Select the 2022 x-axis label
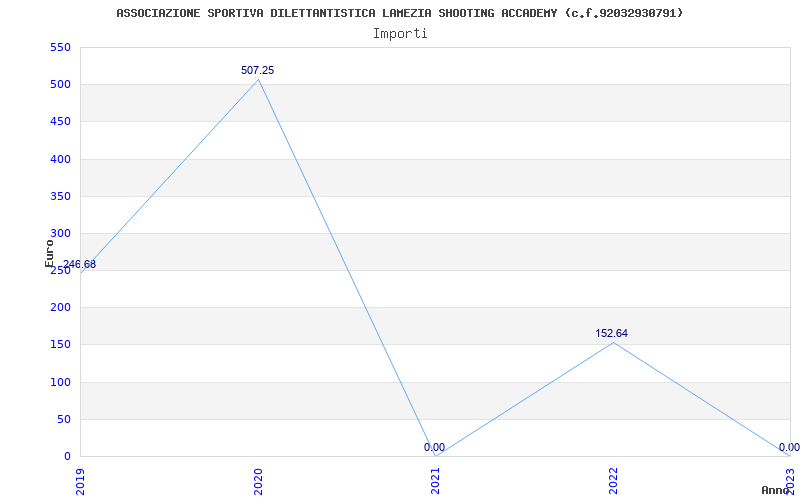Viewport: 800px width, 500px height. [x=613, y=481]
